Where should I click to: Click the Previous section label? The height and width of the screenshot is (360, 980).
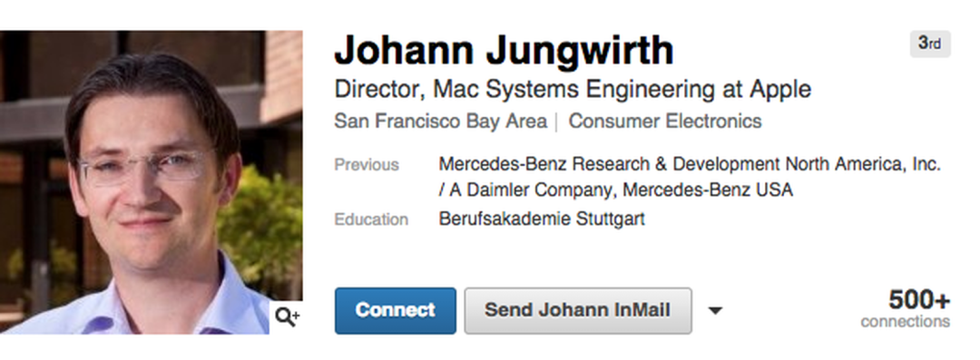[367, 165]
